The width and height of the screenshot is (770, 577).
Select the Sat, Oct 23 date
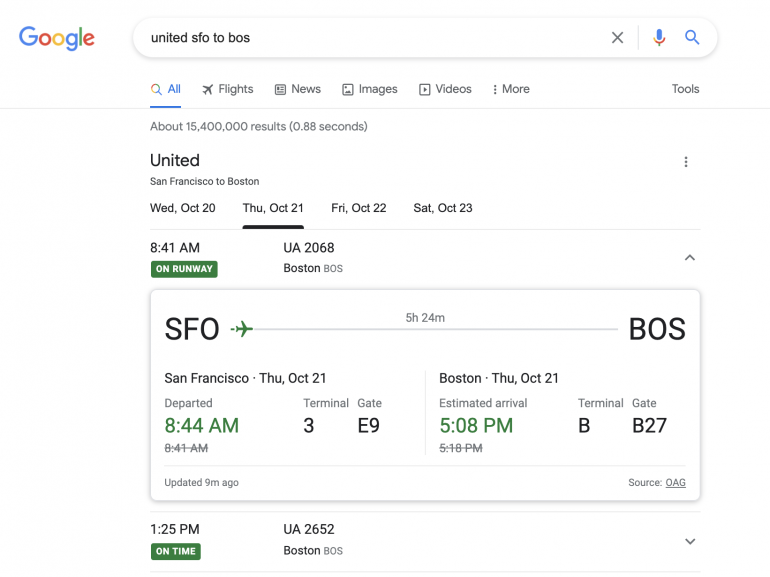tap(443, 208)
